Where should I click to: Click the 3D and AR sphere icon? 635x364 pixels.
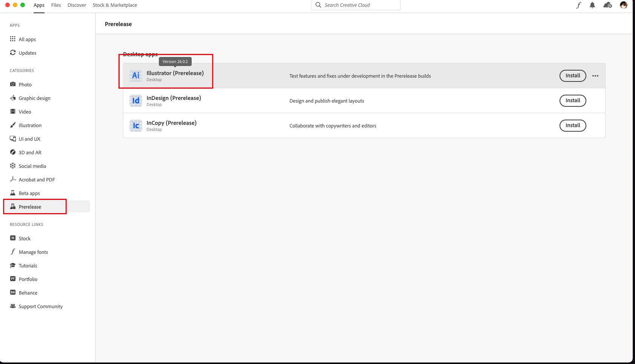coord(13,152)
